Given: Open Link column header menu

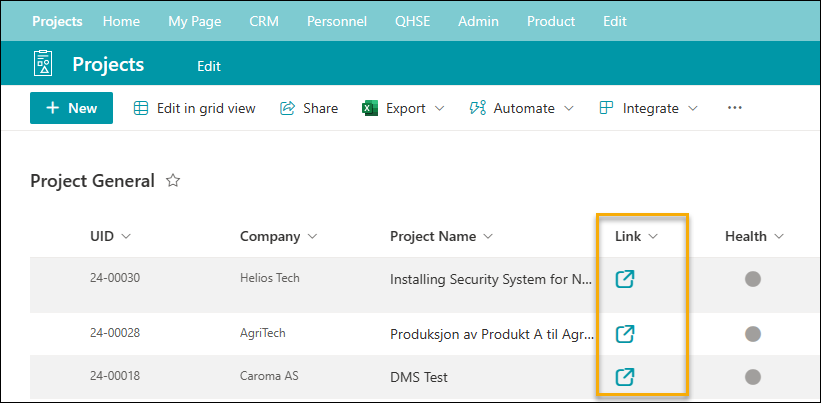Looking at the screenshot, I should point(636,237).
